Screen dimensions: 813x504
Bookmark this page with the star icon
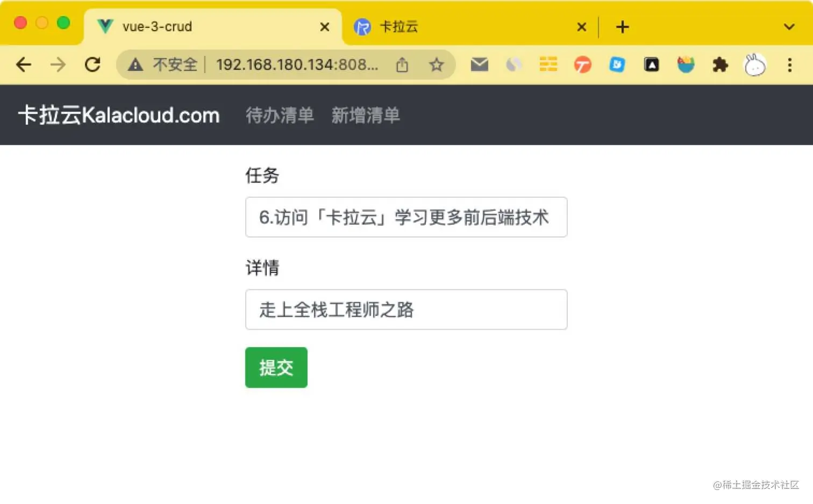coord(437,65)
